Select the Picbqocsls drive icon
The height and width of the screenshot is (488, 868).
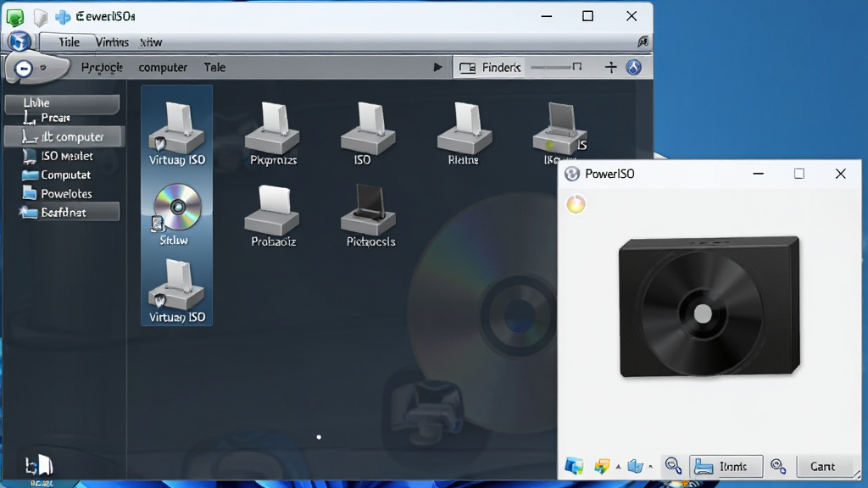pyautogui.click(x=370, y=214)
